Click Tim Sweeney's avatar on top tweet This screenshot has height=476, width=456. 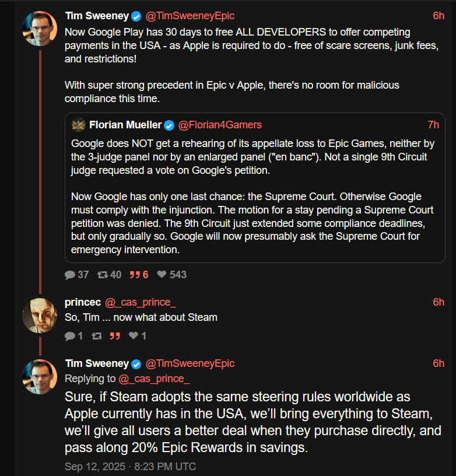pos(39,28)
